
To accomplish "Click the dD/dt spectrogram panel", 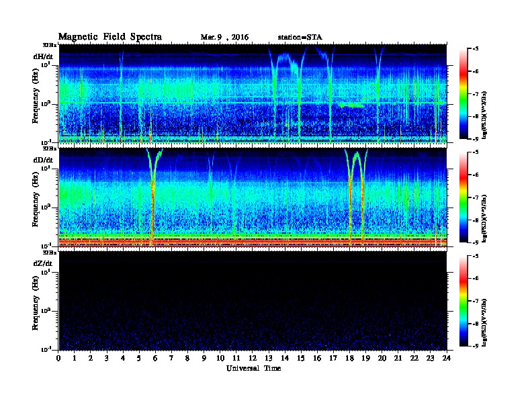I will pyautogui.click(x=253, y=197).
